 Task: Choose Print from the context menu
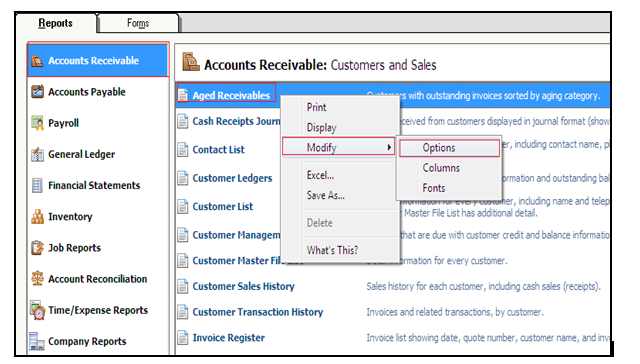(316, 107)
